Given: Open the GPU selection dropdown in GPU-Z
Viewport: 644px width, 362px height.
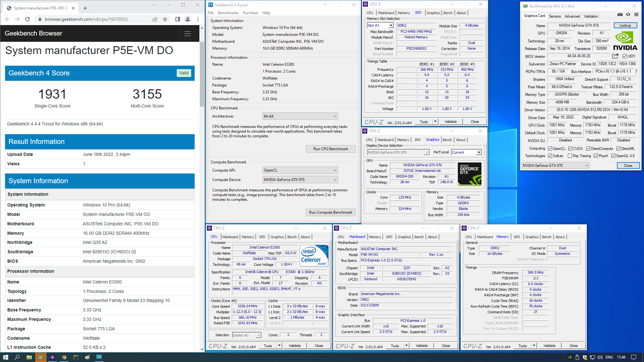Looking at the screenshot, I should click(556, 166).
